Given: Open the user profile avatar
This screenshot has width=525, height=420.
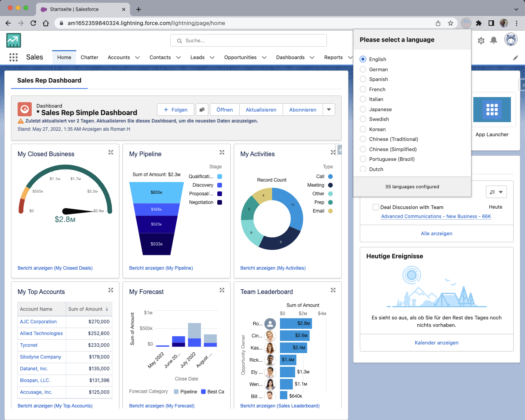Looking at the screenshot, I should (x=511, y=40).
